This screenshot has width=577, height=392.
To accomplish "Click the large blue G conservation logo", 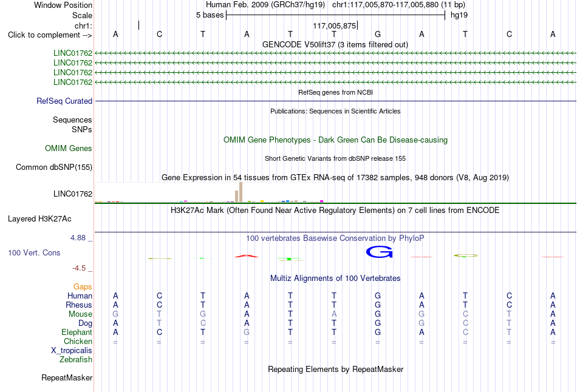I will tap(380, 252).
